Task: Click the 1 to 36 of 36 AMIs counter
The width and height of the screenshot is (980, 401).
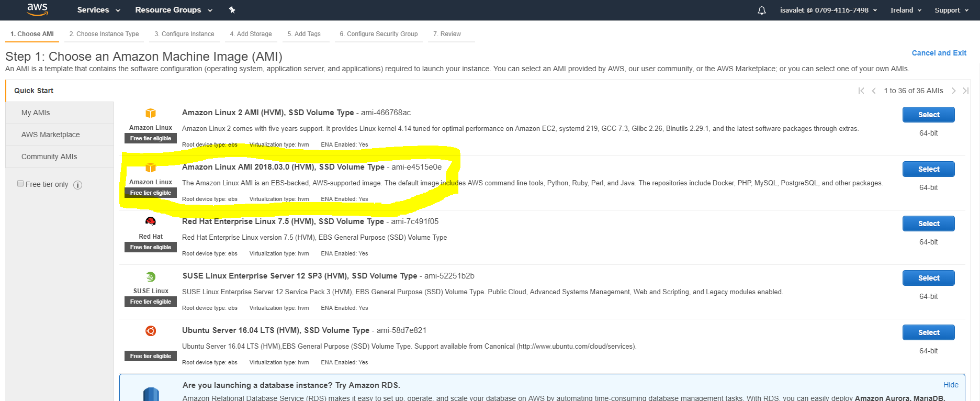Action: coord(914,91)
